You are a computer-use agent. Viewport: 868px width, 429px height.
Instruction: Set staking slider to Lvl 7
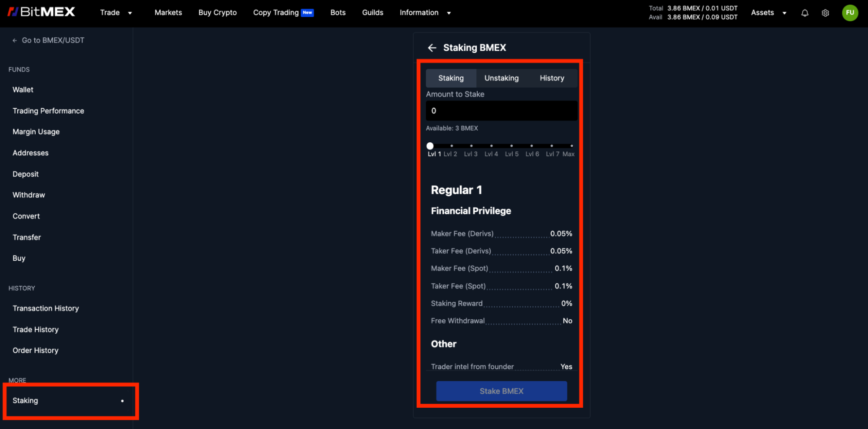point(551,146)
